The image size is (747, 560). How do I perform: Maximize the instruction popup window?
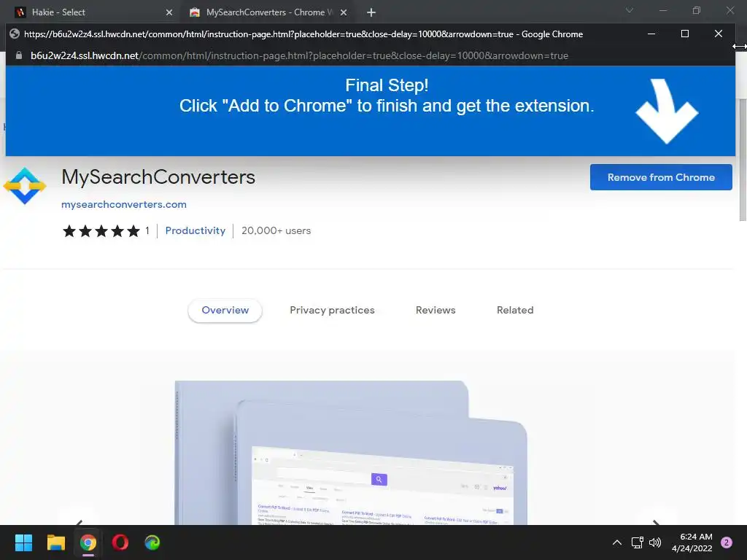[x=684, y=34]
